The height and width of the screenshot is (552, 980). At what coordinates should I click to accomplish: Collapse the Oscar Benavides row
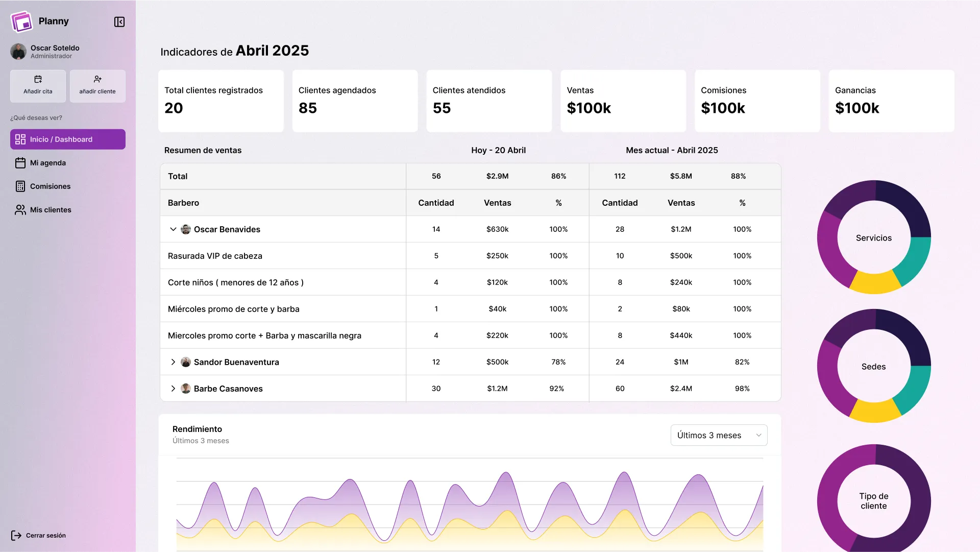(x=173, y=229)
